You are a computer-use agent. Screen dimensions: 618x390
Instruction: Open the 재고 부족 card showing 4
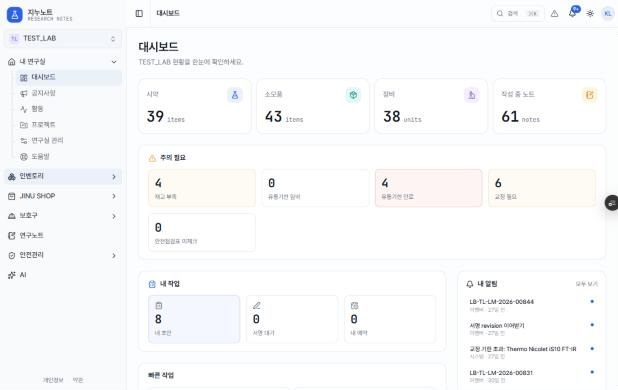[202, 188]
